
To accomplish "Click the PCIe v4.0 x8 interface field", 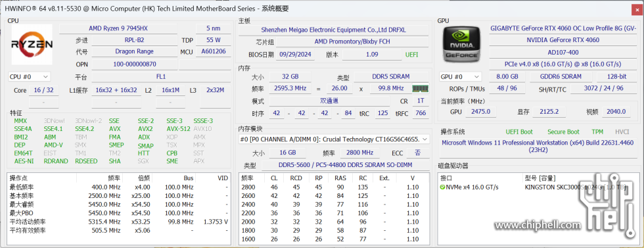I will (563, 64).
